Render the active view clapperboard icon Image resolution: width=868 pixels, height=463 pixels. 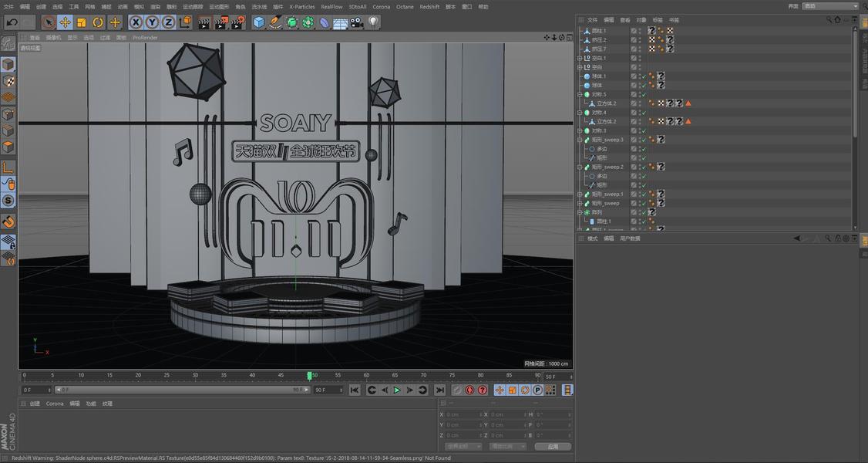(204, 22)
